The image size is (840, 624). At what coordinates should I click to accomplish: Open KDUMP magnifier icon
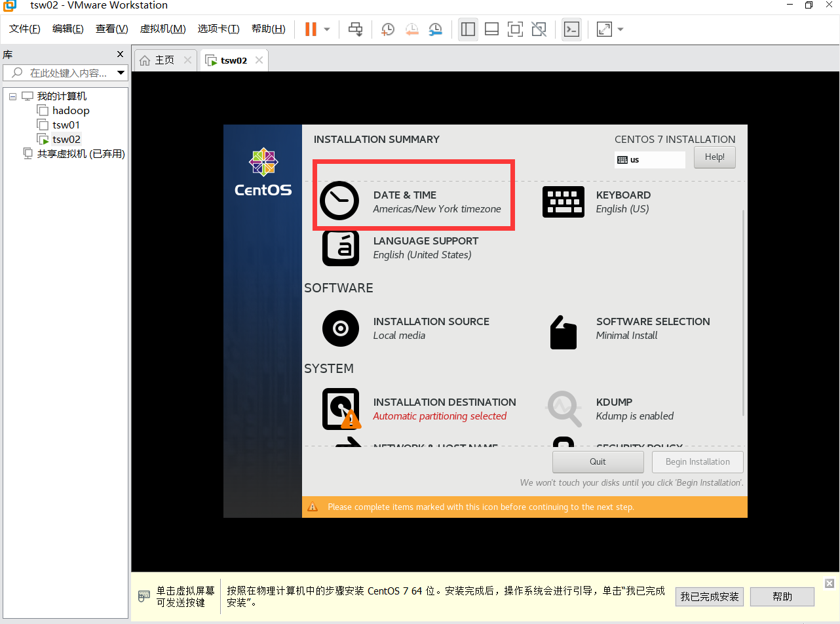pos(564,409)
